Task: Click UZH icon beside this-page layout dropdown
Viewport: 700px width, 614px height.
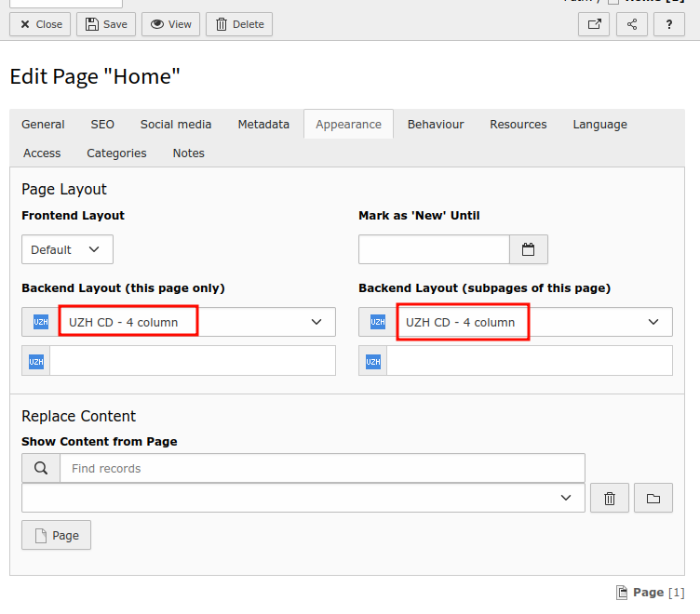Action: click(41, 322)
